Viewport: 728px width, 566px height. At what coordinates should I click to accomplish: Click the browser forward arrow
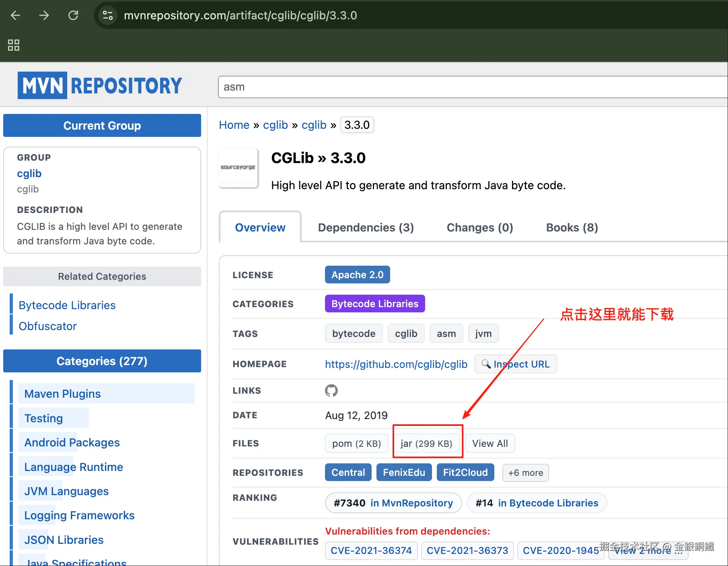(44, 15)
